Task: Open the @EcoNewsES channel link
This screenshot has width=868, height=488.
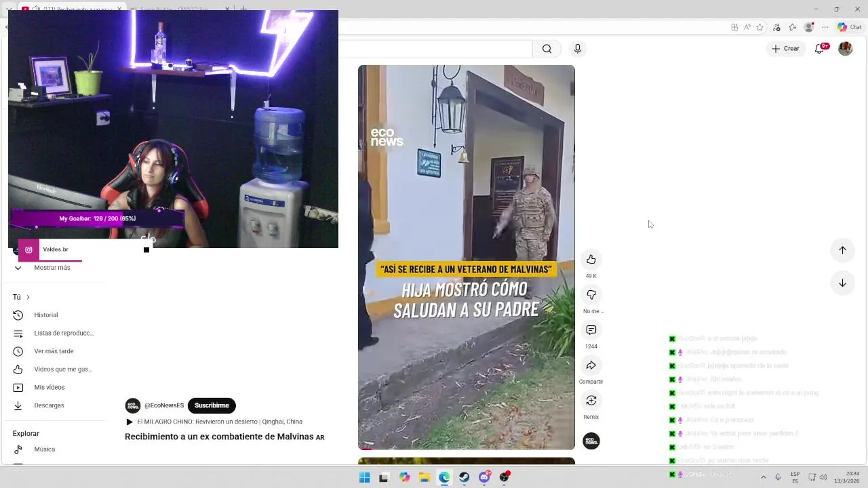Action: tap(164, 405)
